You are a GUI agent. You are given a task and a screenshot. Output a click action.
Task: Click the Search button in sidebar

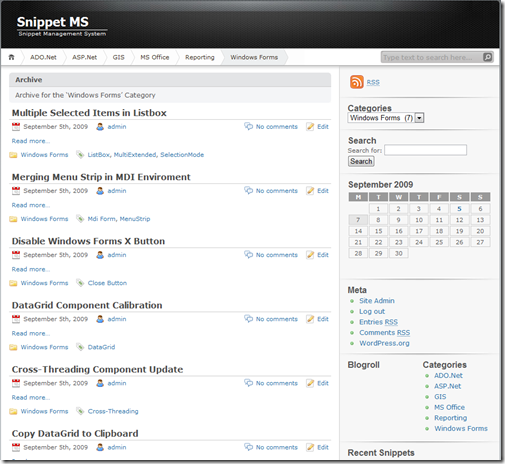(x=361, y=161)
